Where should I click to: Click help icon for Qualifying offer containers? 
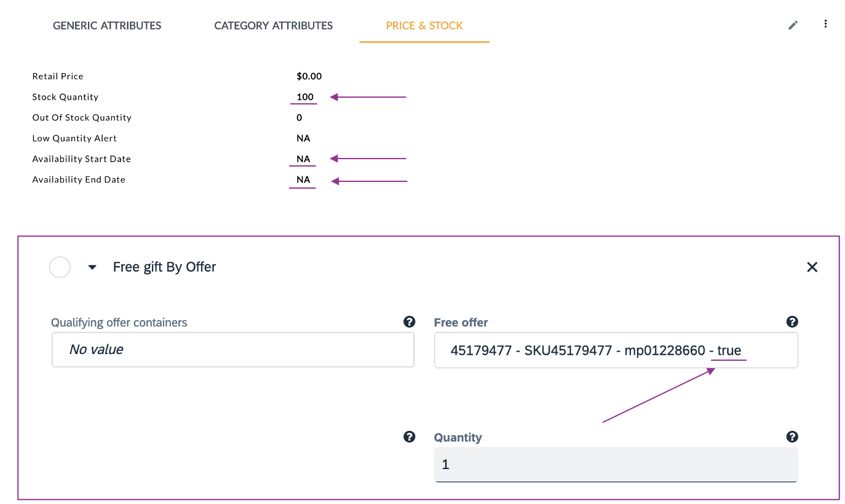click(409, 322)
